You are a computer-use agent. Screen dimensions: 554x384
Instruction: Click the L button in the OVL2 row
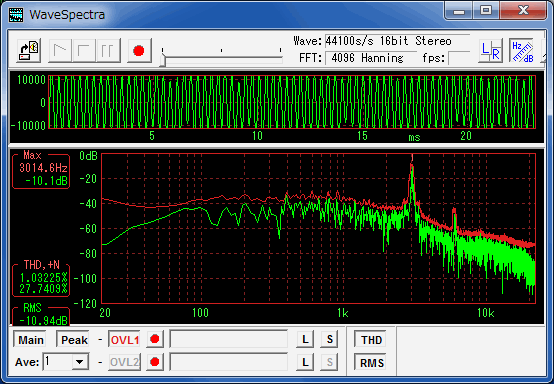click(x=305, y=362)
